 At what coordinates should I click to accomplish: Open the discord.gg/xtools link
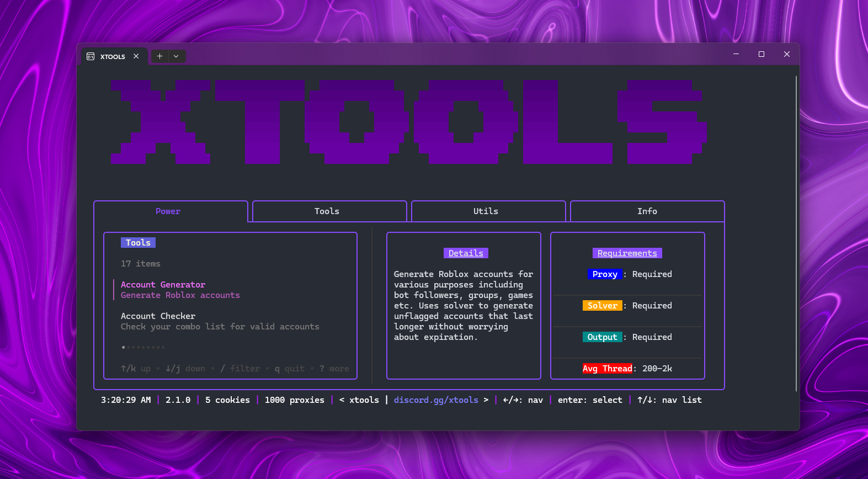(436, 400)
